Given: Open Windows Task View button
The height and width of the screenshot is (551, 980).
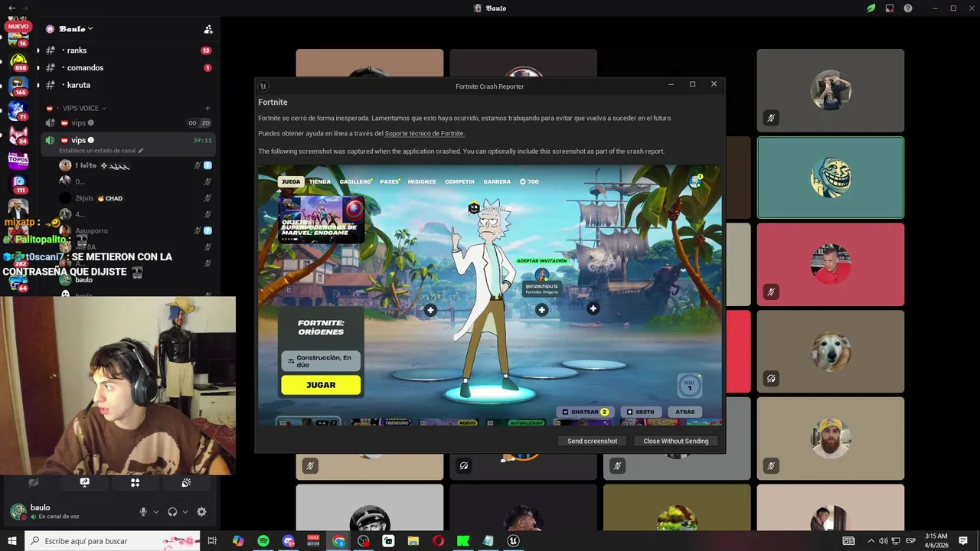Looking at the screenshot, I should point(212,541).
